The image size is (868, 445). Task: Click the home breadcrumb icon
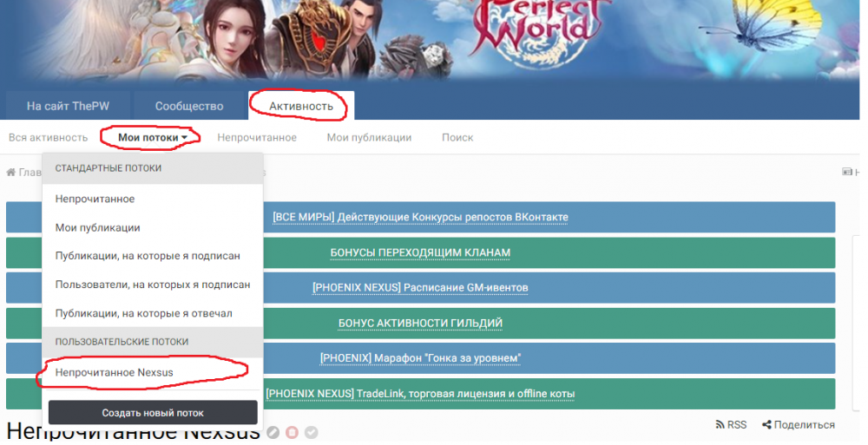coord(12,173)
